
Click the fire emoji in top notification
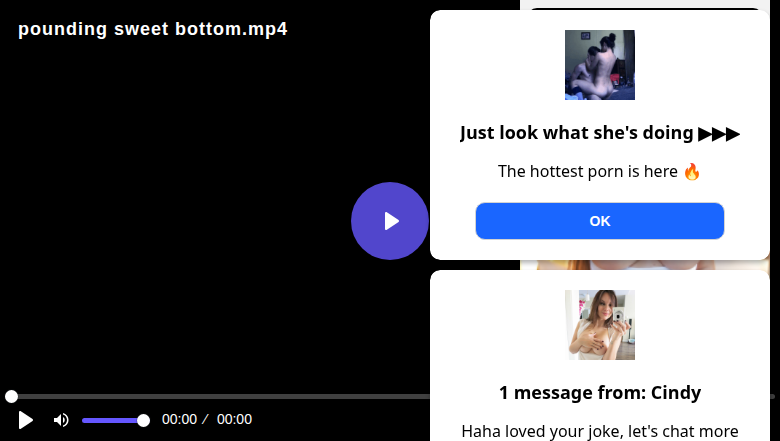point(692,172)
